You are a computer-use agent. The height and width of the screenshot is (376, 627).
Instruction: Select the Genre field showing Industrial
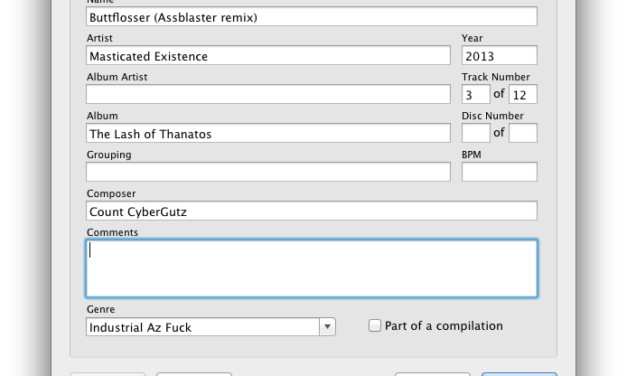203,327
